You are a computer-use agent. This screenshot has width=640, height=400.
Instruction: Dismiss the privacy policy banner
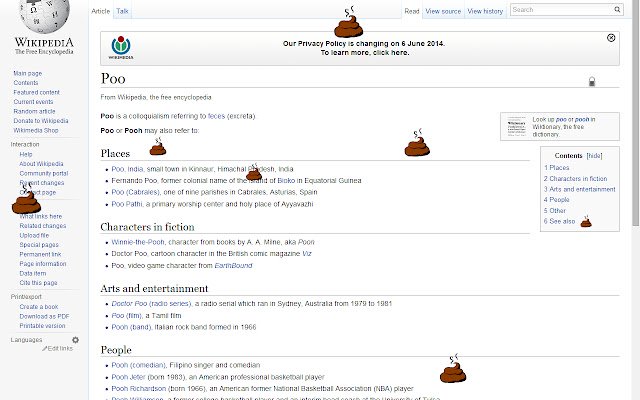click(611, 38)
